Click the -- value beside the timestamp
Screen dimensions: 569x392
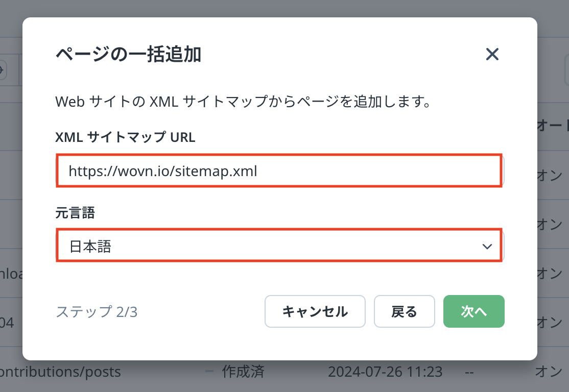[x=470, y=372]
